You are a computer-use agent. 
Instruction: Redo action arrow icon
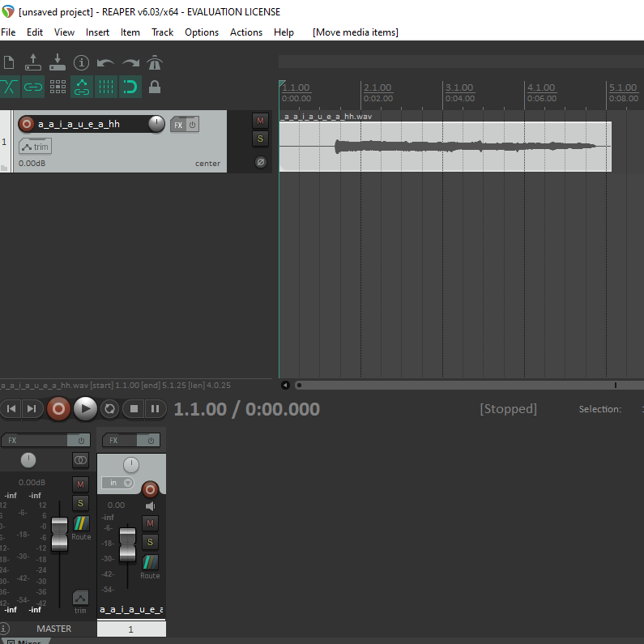tap(130, 63)
